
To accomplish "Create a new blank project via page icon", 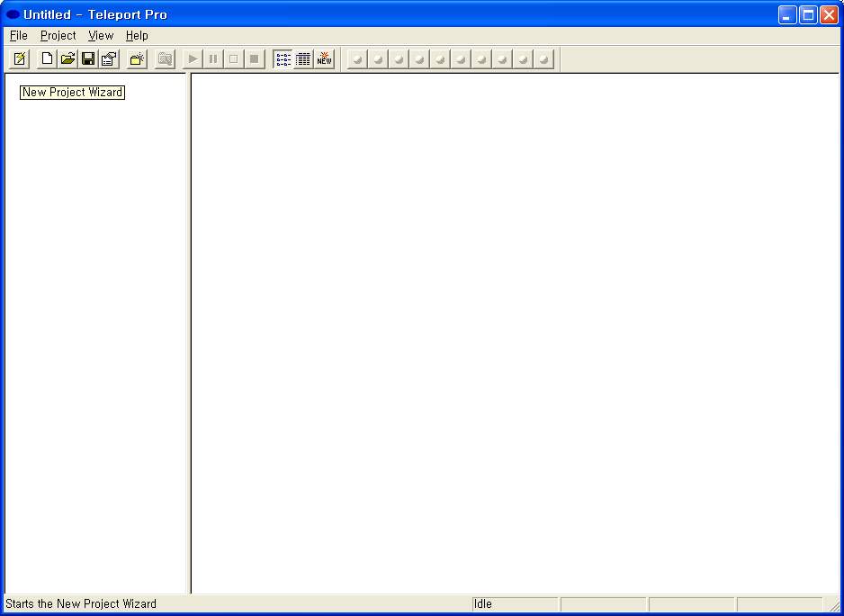I will (47, 59).
